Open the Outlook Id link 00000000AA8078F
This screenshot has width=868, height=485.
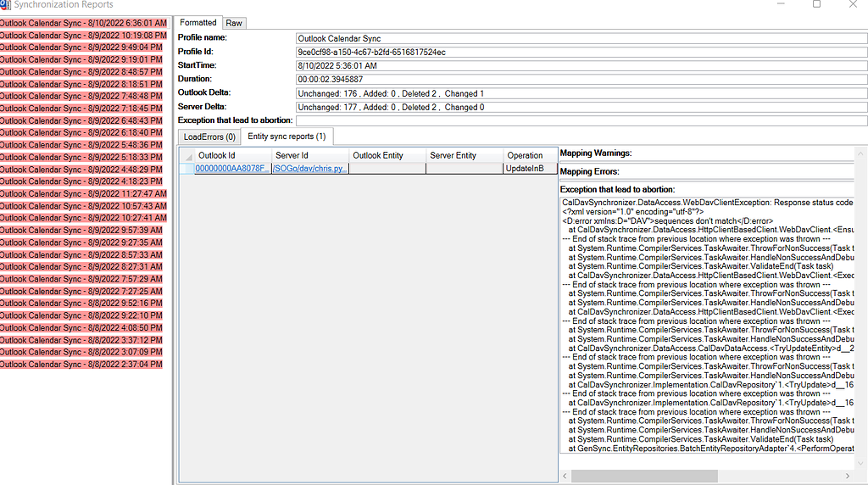tap(231, 169)
